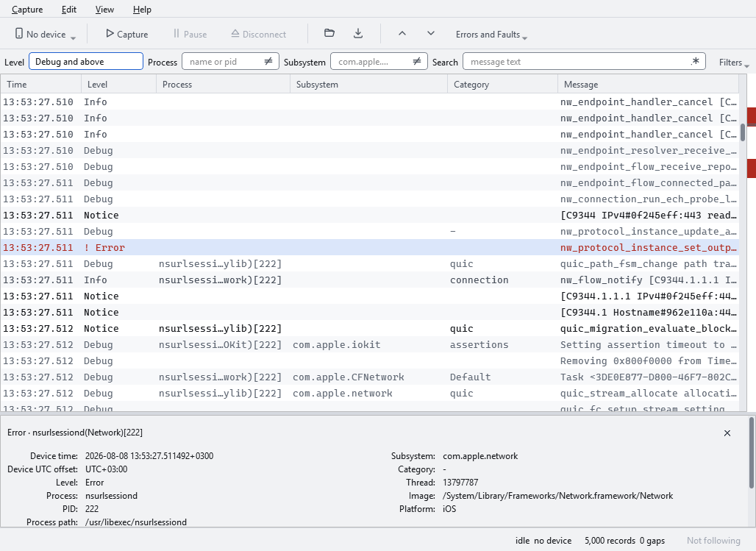Click the lower red error marker in overview
Screen dimensions: 756x551
pyautogui.click(x=751, y=168)
